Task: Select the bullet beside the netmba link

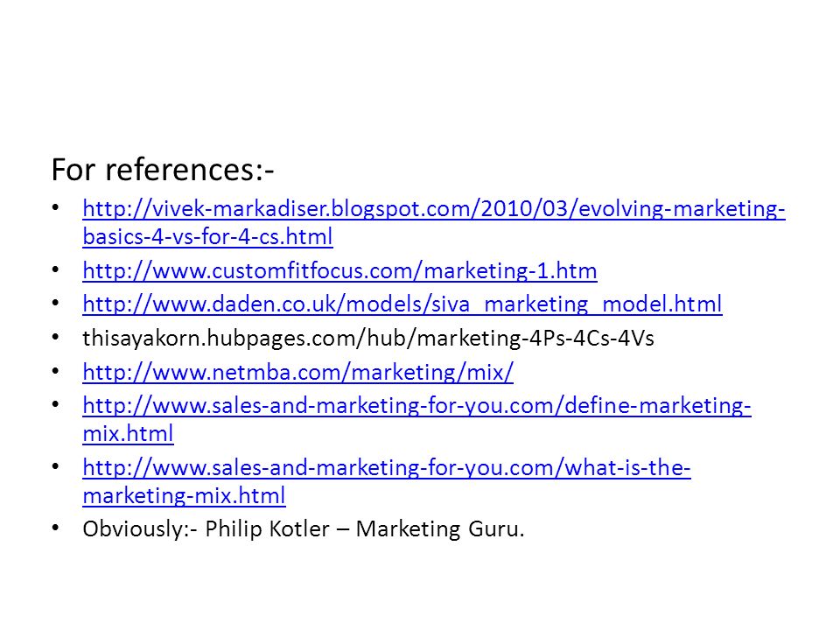Action: pyautogui.click(x=56, y=371)
